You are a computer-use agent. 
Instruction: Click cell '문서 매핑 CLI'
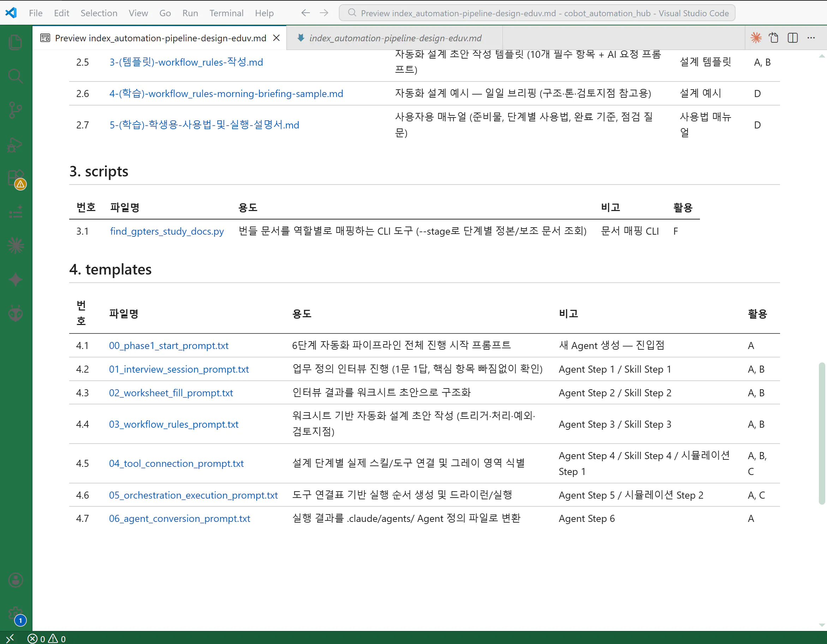(x=630, y=231)
